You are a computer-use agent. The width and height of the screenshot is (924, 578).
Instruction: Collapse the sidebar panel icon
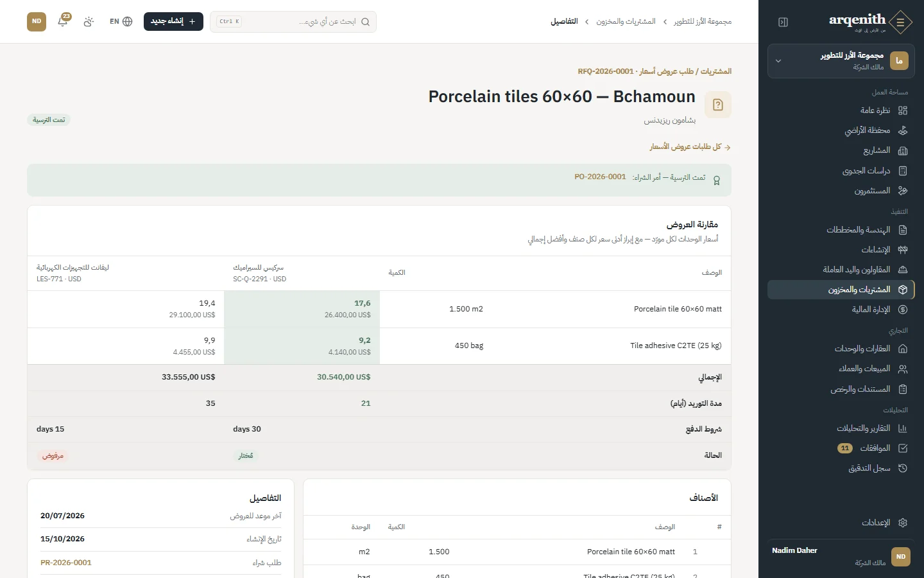click(783, 22)
